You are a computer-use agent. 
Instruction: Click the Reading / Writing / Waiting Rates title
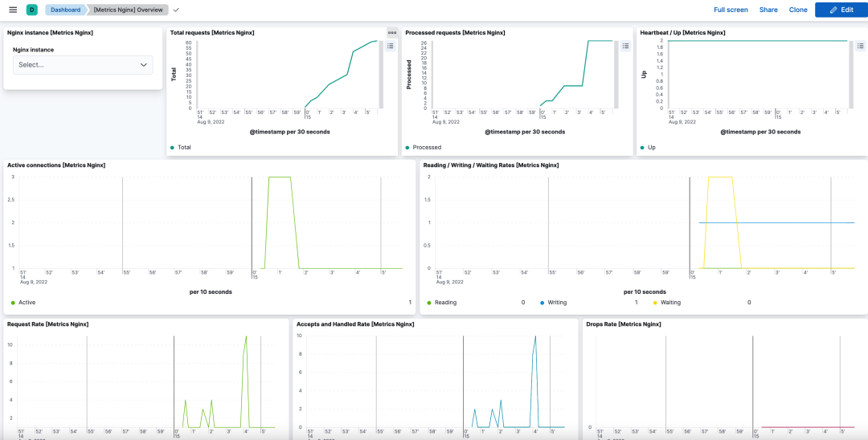click(x=491, y=165)
